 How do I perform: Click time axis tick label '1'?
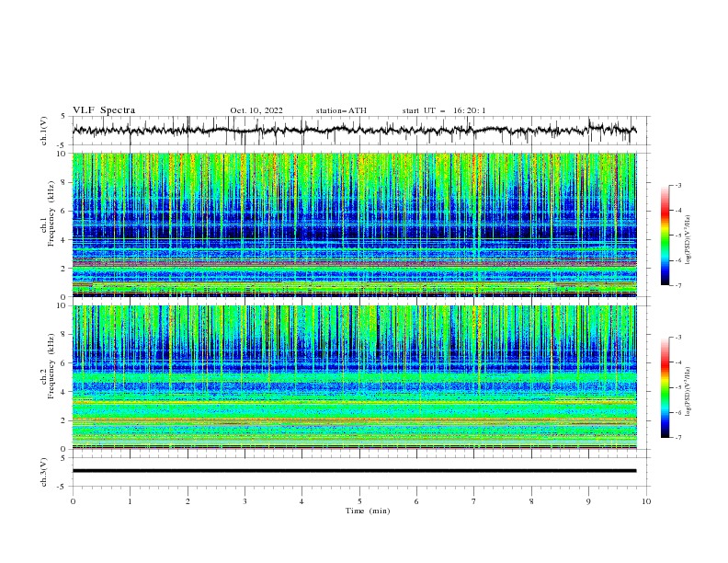(x=130, y=501)
